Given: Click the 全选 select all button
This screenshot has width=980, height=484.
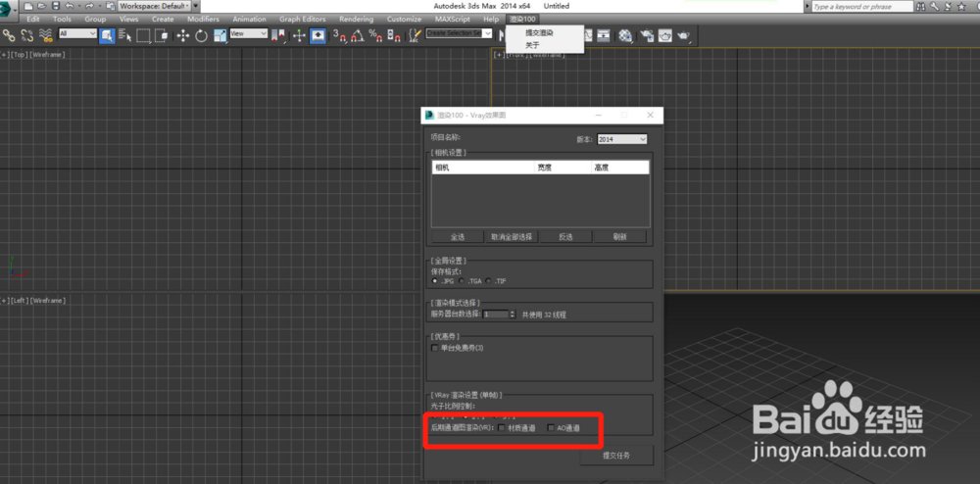Looking at the screenshot, I should coord(458,237).
